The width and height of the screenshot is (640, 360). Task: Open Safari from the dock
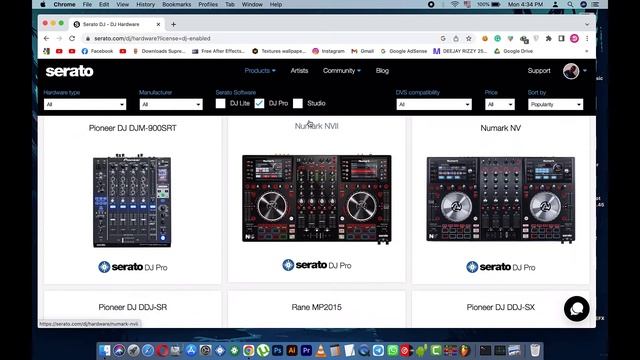pyautogui.click(x=148, y=350)
